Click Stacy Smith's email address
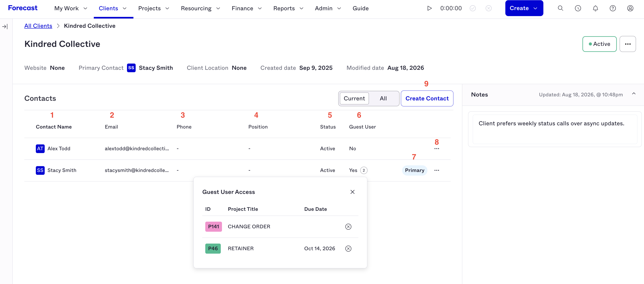The width and height of the screenshot is (644, 284). click(x=136, y=170)
